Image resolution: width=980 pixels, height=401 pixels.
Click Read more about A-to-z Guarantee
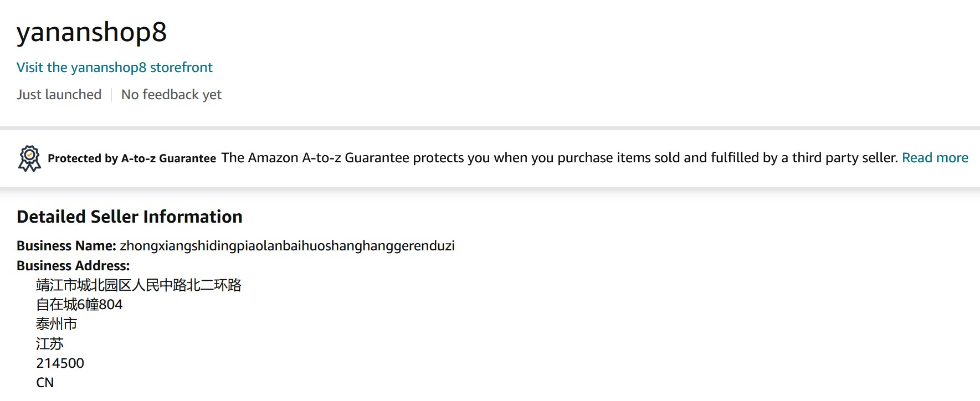point(935,158)
